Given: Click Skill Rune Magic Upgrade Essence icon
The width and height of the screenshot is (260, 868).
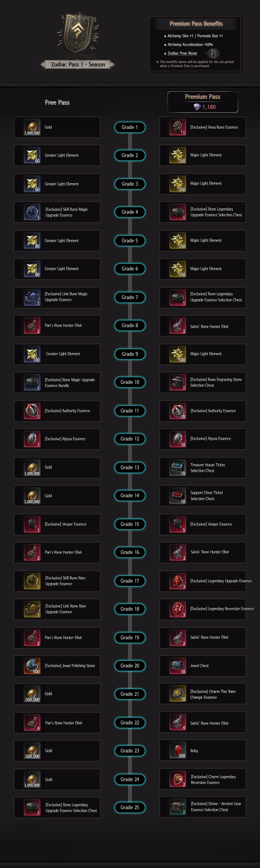Looking at the screenshot, I should click(x=32, y=212).
